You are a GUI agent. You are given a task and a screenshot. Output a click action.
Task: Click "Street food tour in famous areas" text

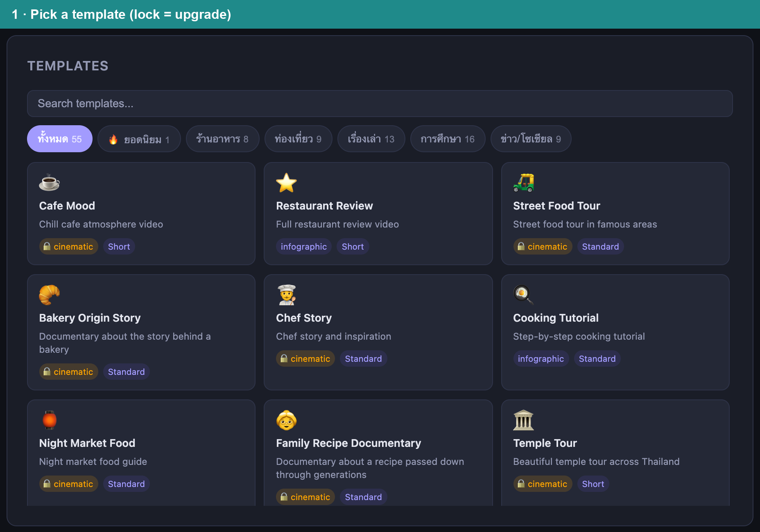coord(585,224)
